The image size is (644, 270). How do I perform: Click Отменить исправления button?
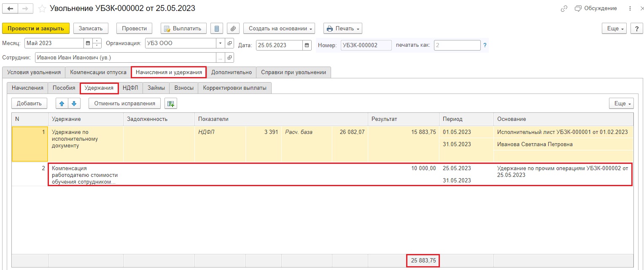(124, 103)
